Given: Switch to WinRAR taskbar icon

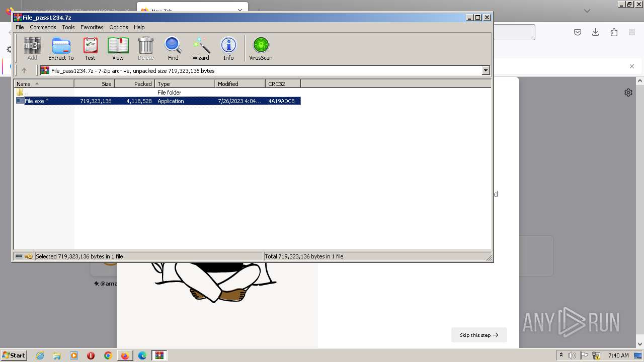Looking at the screenshot, I should pos(159,355).
